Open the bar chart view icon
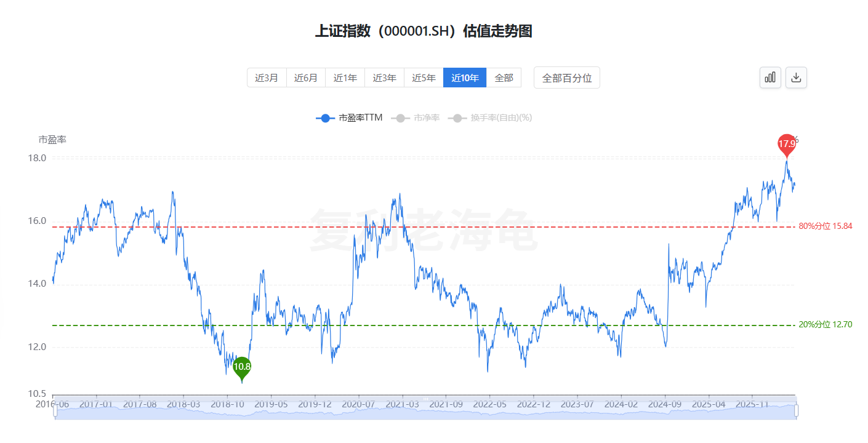868x443 pixels. click(x=770, y=78)
